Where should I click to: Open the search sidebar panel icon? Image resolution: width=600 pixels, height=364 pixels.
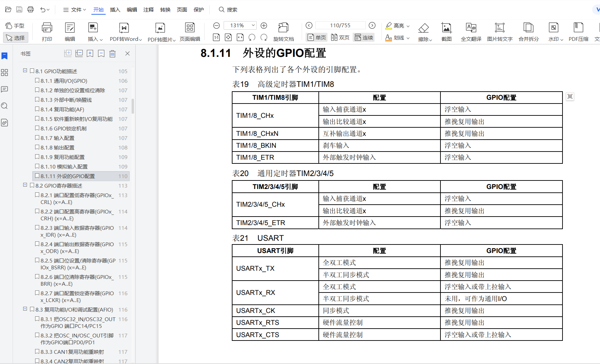click(5, 106)
